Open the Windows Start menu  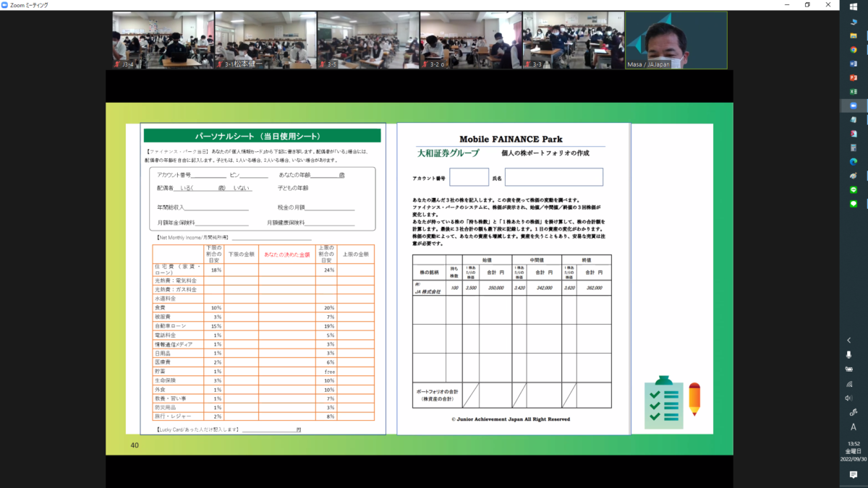pyautogui.click(x=854, y=6)
